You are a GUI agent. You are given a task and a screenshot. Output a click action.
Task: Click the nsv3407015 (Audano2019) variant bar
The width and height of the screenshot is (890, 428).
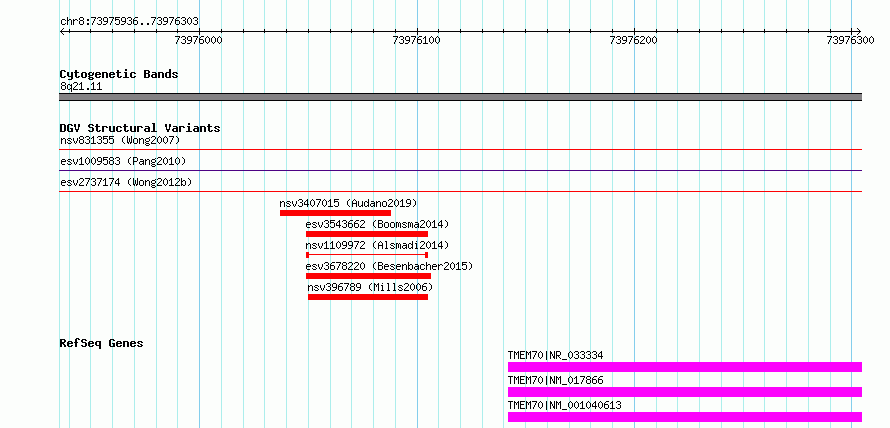click(335, 213)
